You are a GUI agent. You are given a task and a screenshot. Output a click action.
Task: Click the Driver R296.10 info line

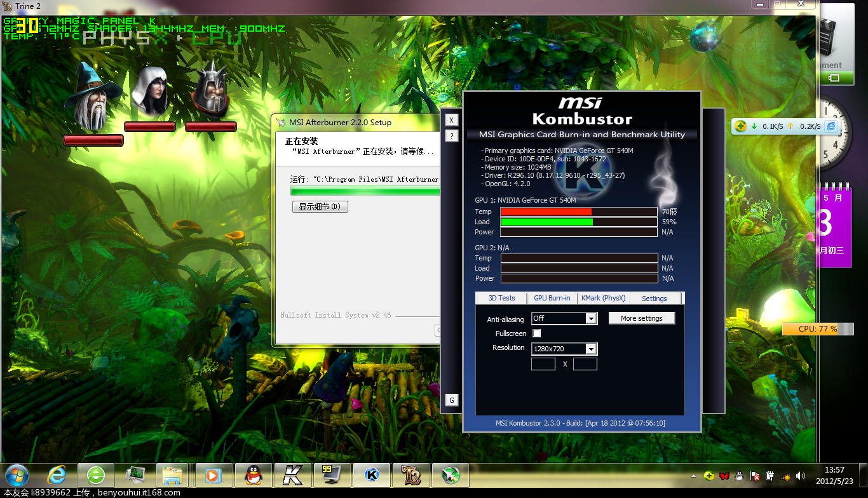click(553, 175)
